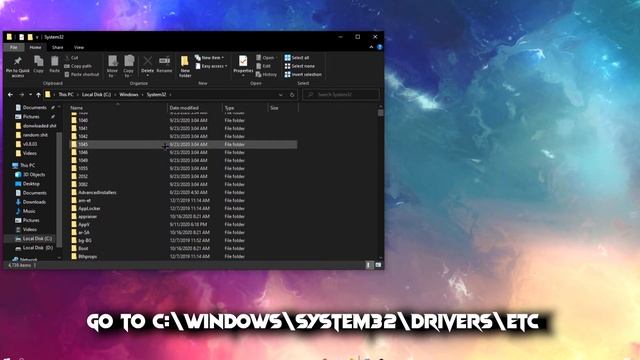Open Music in navigation pane
This screenshot has width=640, height=360.
pyautogui.click(x=29, y=211)
